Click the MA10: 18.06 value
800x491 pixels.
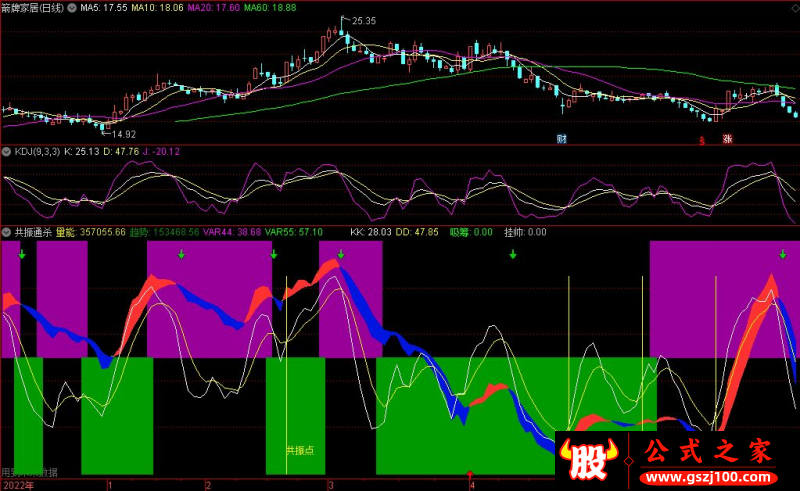(x=157, y=8)
